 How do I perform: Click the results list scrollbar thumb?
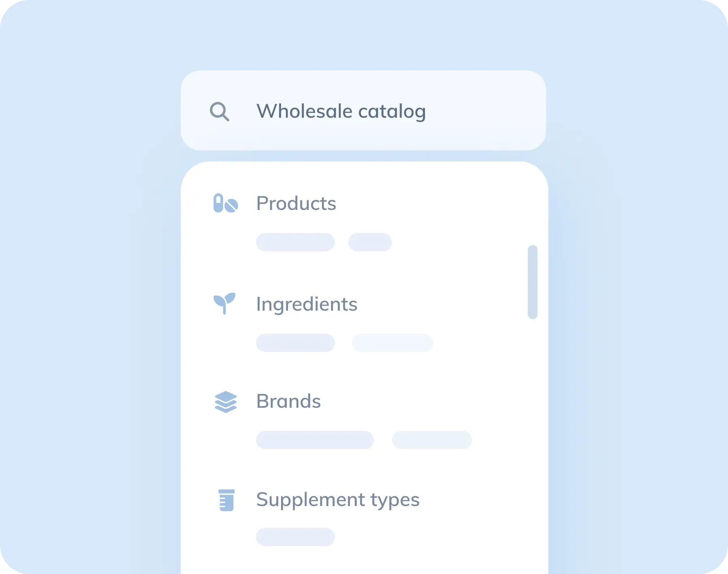click(x=533, y=282)
